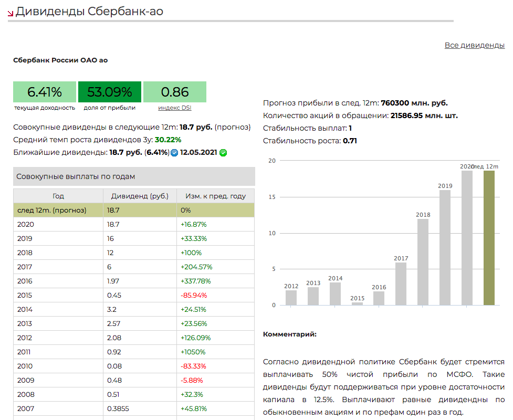Click the 0.08 dividend value for 2010
The width and height of the screenshot is (513, 420).
pyautogui.click(x=114, y=366)
